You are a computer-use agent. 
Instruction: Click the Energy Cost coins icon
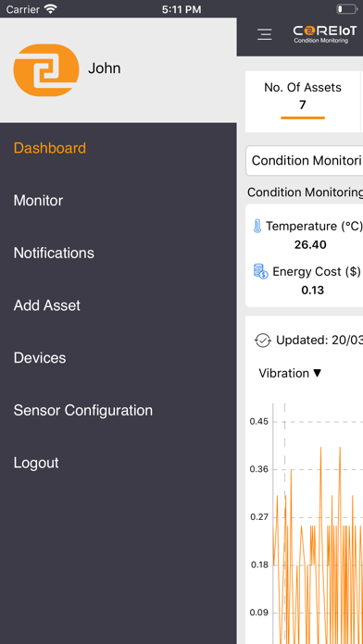(x=260, y=272)
